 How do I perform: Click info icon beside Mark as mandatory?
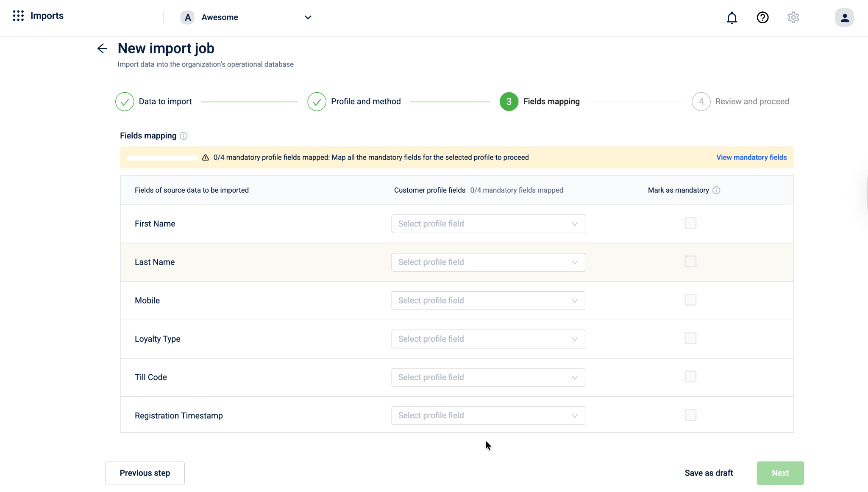point(716,191)
